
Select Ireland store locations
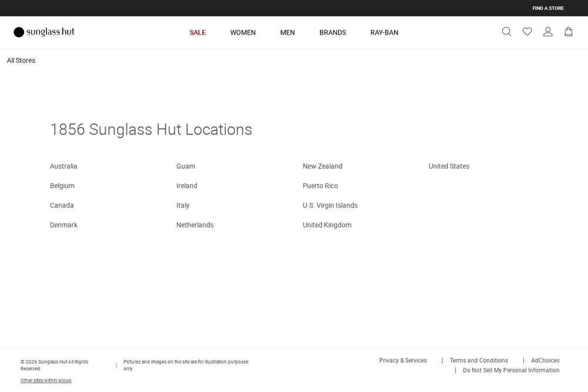tap(187, 186)
